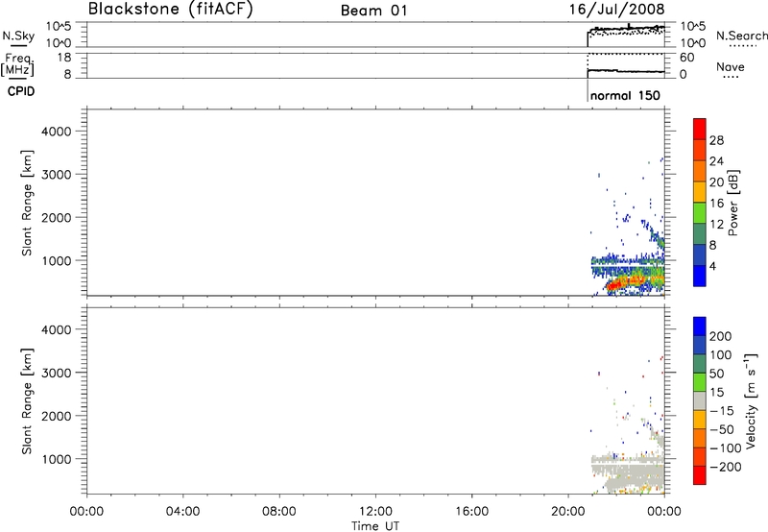Select the 'normal 150' CPID text
Screen dimensions: 768x532
coord(626,95)
